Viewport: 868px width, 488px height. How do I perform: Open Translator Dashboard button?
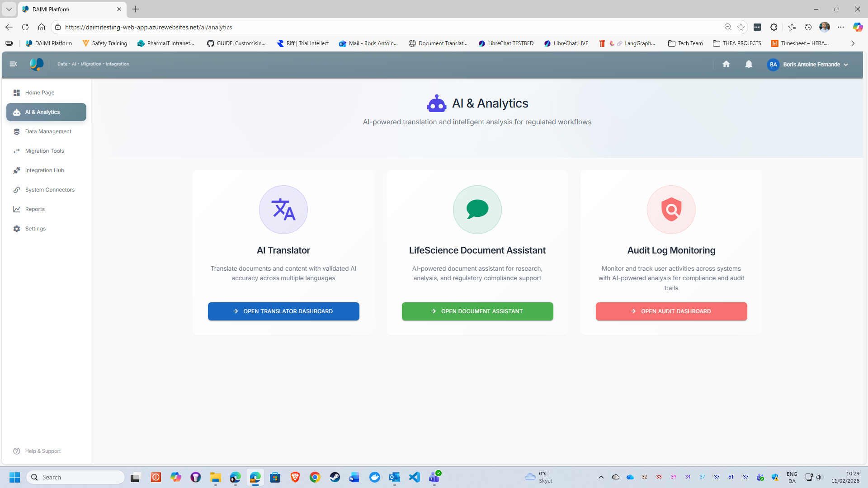[x=283, y=311]
